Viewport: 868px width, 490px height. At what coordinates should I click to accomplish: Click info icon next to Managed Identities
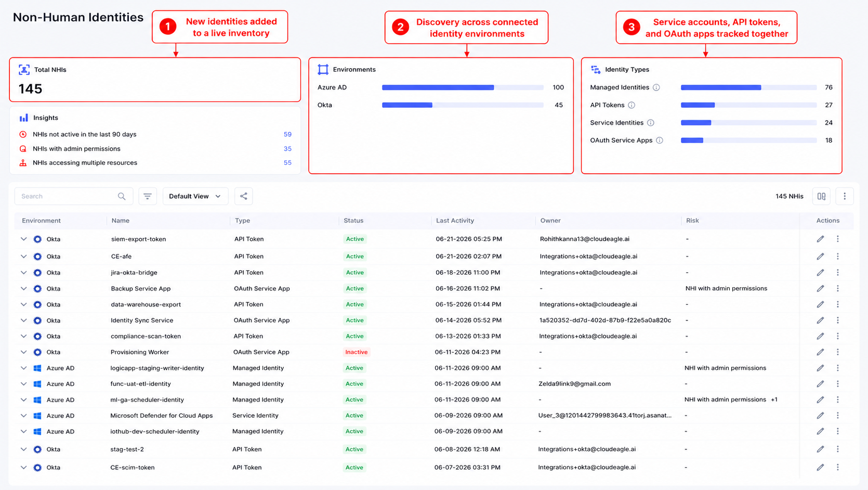pyautogui.click(x=656, y=87)
